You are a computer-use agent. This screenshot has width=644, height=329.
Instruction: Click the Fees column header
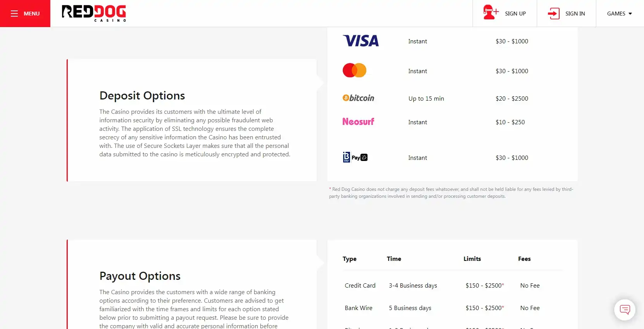[524, 259]
